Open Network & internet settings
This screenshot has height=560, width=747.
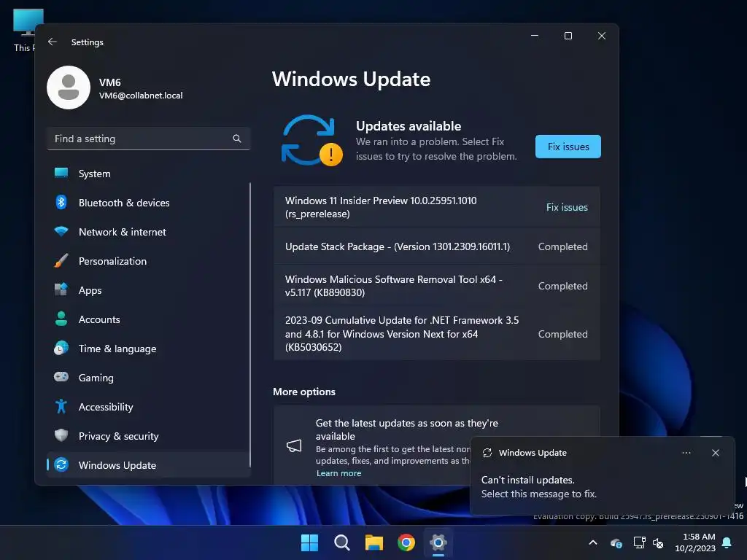(x=148, y=232)
